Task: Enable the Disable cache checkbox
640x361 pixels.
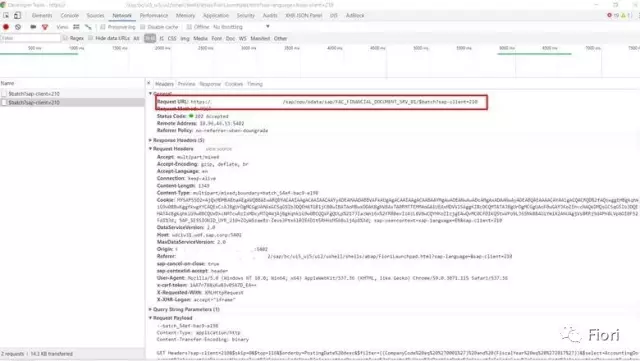Action: click(x=142, y=27)
